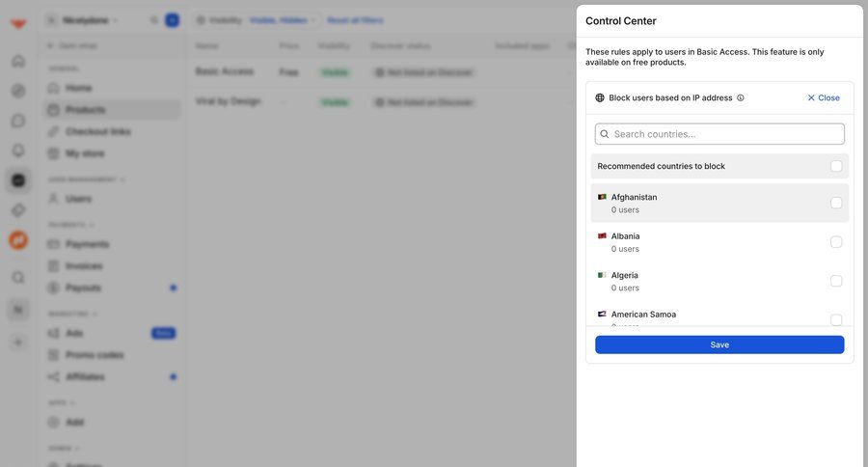Select the Algeria checkbox
The height and width of the screenshot is (467, 868).
pos(836,281)
